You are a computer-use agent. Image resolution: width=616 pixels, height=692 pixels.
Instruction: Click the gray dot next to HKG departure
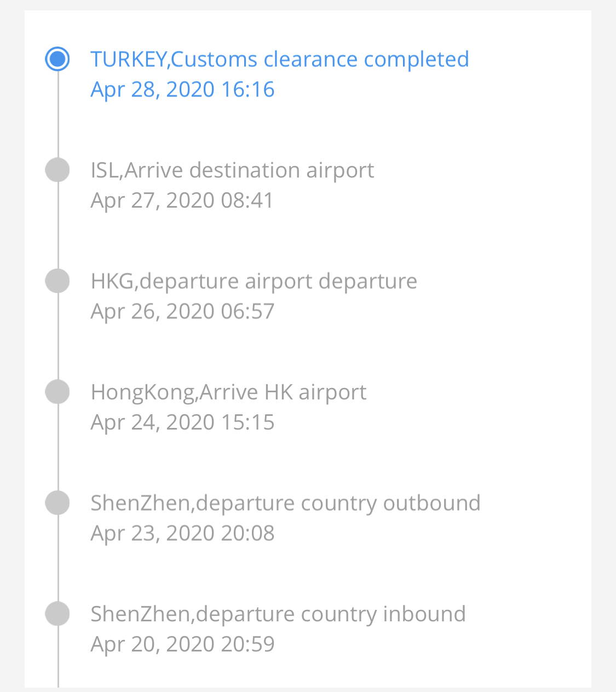pyautogui.click(x=57, y=281)
